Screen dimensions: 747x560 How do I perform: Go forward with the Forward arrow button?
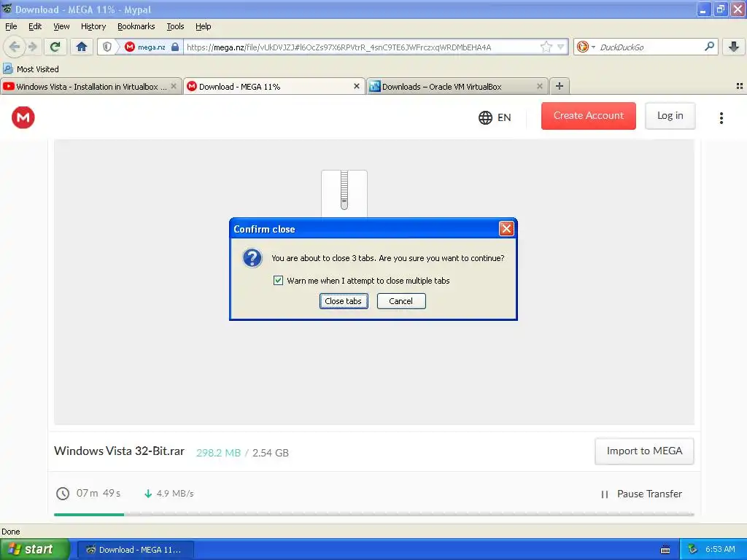pos(33,47)
